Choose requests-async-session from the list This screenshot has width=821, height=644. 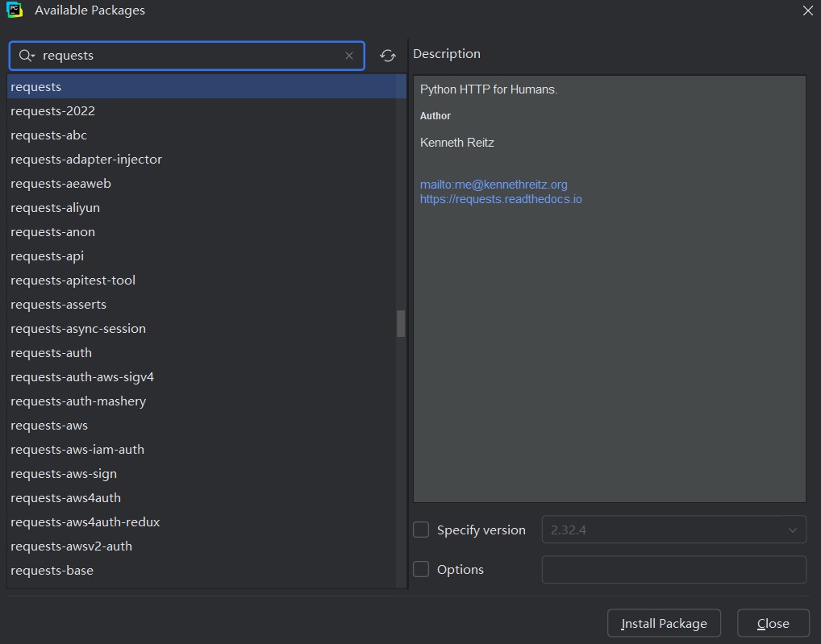(x=78, y=329)
